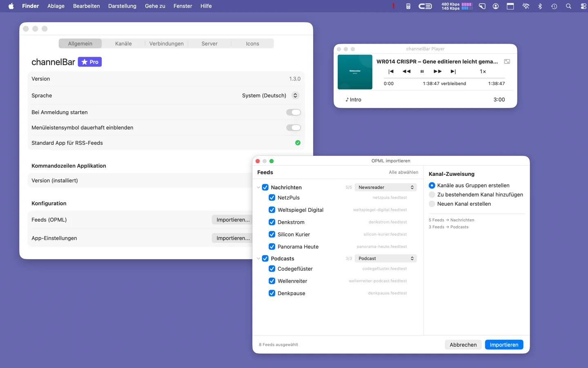This screenshot has width=588, height=368.
Task: Click the blue Importieren button
Action: pyautogui.click(x=503, y=345)
